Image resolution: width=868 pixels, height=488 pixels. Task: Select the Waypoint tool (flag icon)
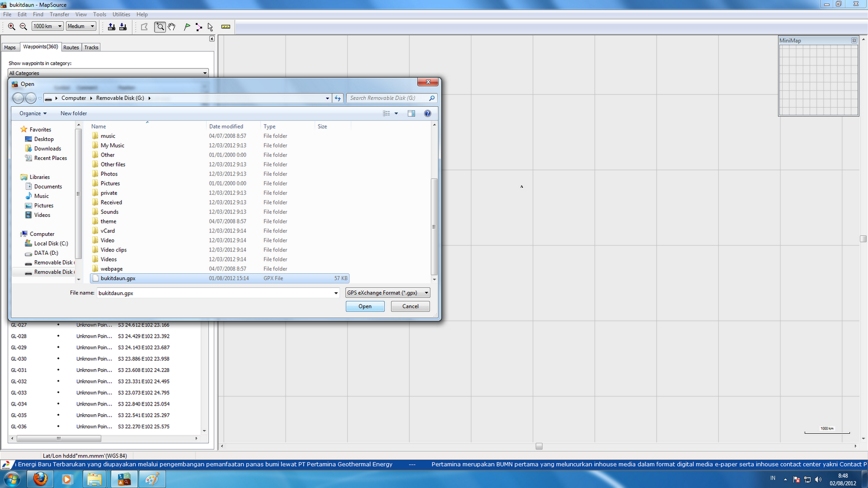(x=187, y=27)
